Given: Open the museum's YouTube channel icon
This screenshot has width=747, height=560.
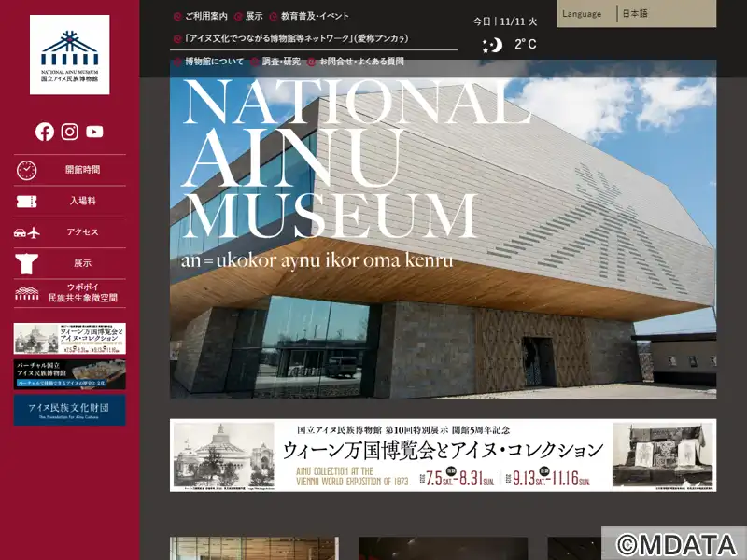Looking at the screenshot, I should pyautogui.click(x=94, y=132).
